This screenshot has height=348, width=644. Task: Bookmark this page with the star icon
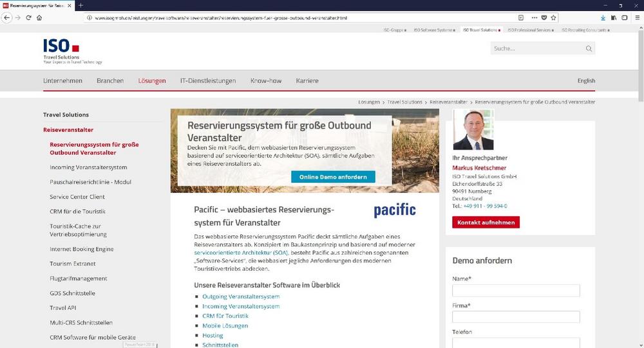tap(554, 17)
